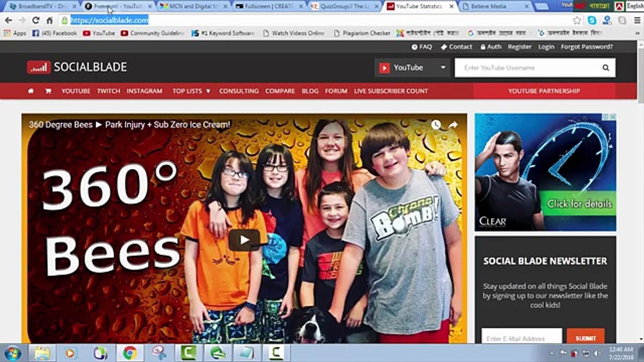
Task: Click the Clear advertisement banner
Action: coord(545,172)
